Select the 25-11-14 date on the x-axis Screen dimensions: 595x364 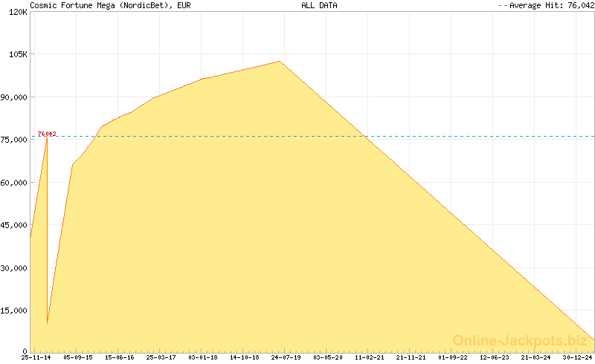36,357
